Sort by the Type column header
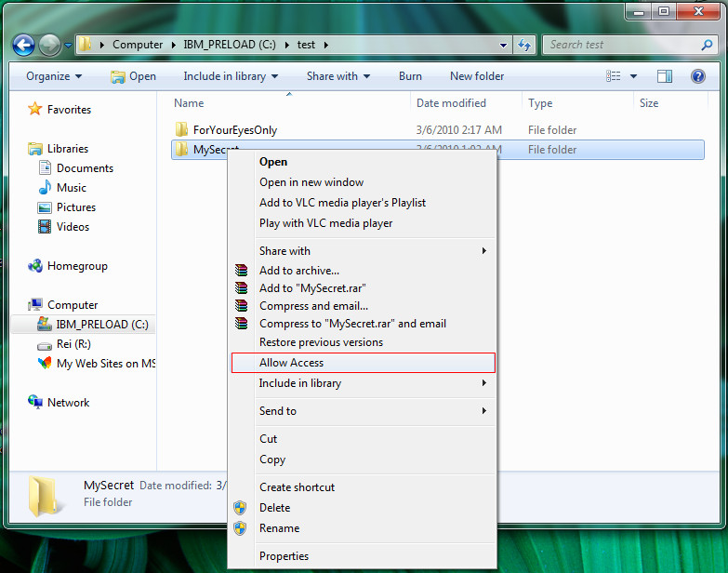 point(540,103)
